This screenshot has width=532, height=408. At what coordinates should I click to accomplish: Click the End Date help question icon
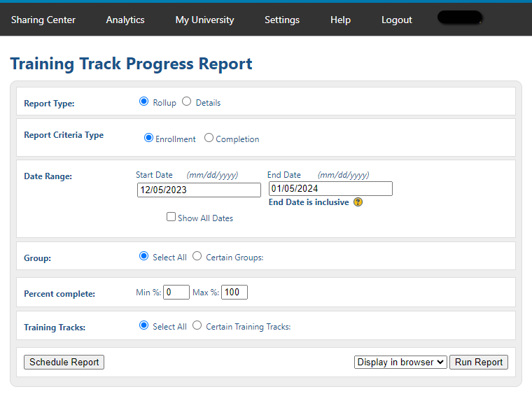(x=358, y=202)
